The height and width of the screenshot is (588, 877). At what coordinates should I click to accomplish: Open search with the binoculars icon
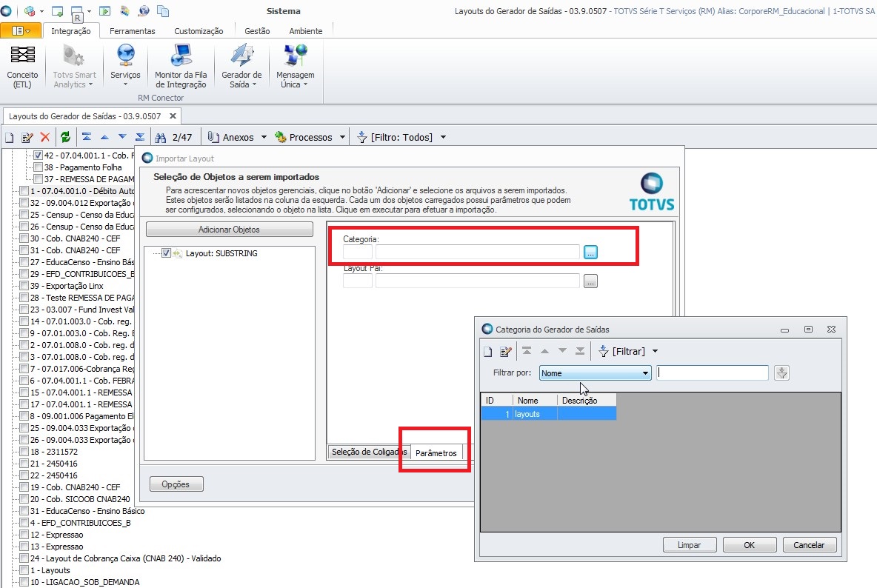click(x=161, y=137)
